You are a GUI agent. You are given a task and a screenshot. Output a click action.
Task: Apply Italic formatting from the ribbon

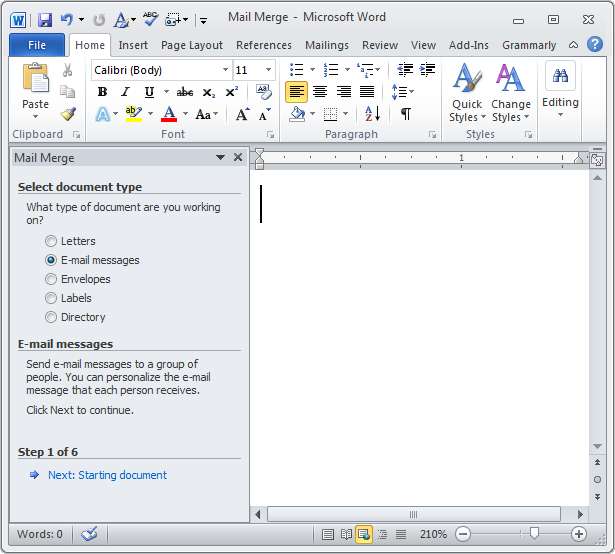125,92
